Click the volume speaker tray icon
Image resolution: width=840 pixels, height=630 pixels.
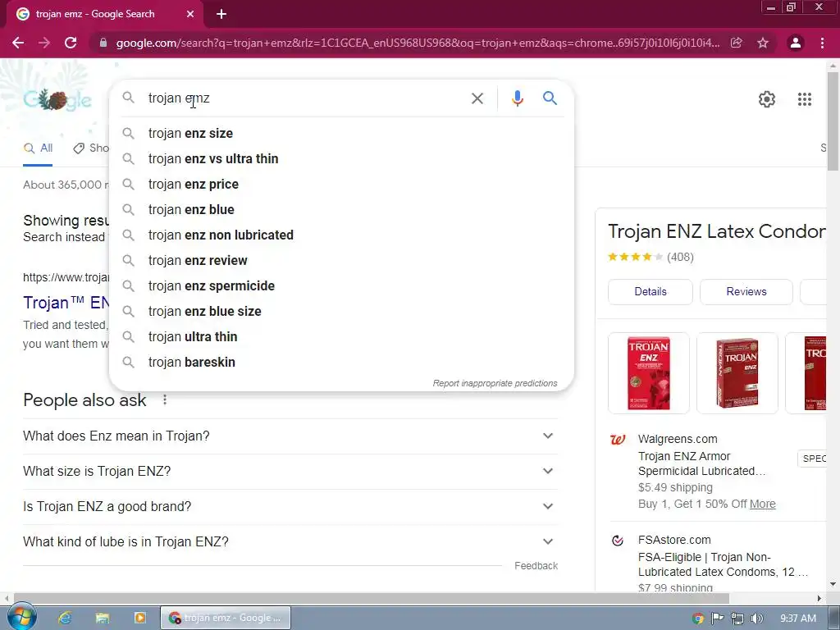[x=756, y=619]
